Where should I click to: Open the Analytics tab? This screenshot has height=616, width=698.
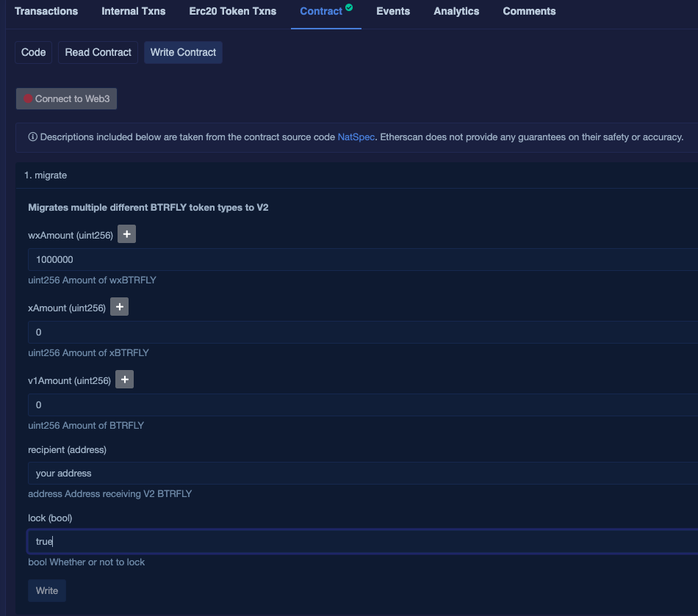tap(456, 12)
